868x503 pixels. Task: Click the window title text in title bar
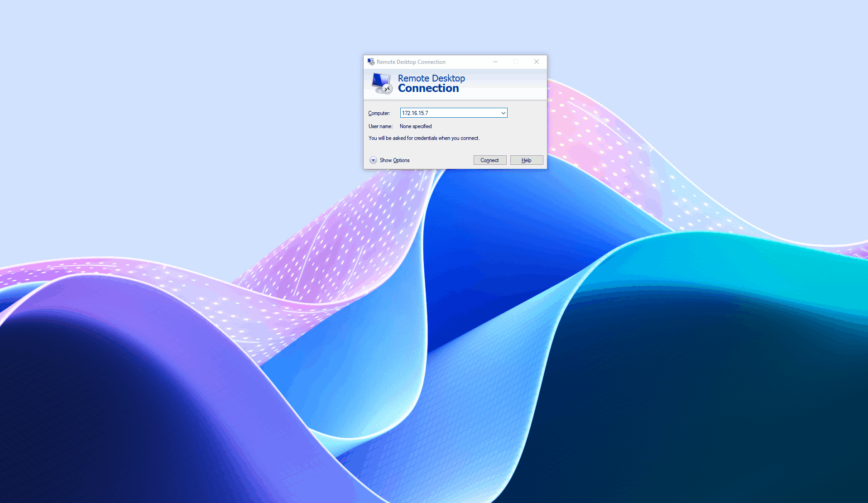(x=411, y=62)
